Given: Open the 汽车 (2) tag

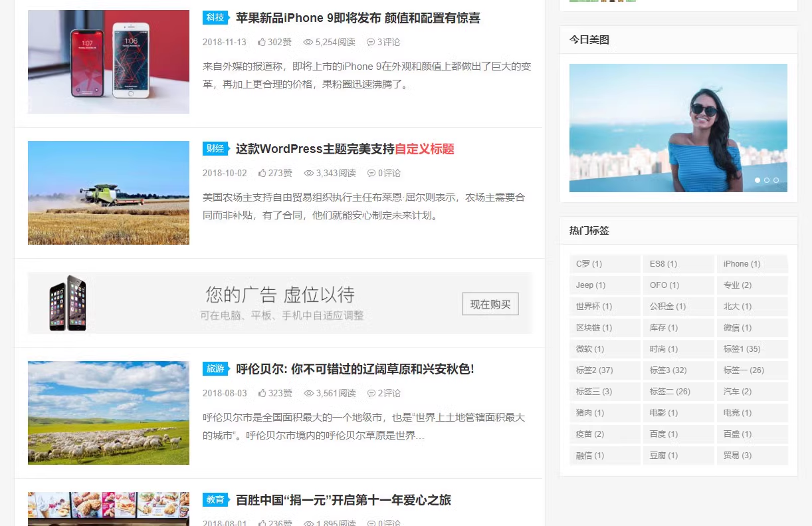Looking at the screenshot, I should [x=752, y=392].
